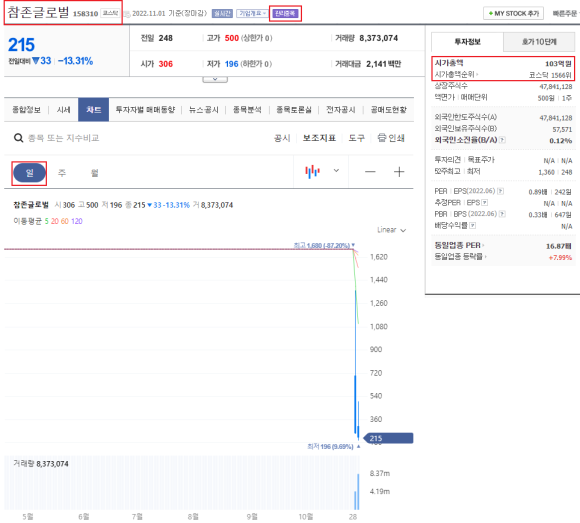
Task: Follow the 동일업종 PER link
Action: click(x=459, y=246)
